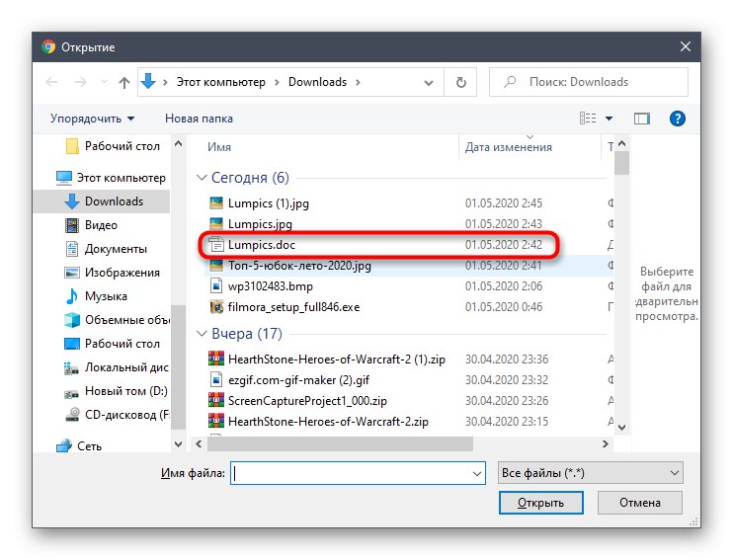Open view options dropdown arrow
733x560 pixels.
tap(609, 119)
